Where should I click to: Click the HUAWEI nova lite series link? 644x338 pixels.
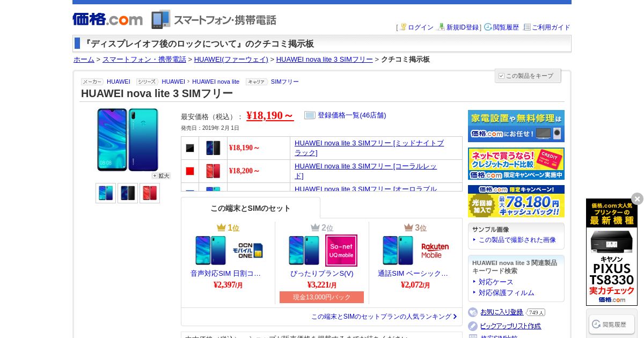tap(216, 82)
